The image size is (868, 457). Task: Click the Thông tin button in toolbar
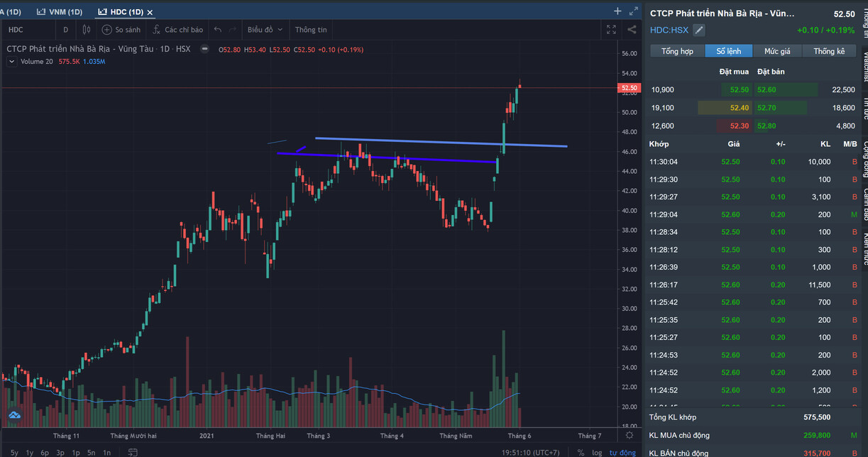tap(311, 30)
